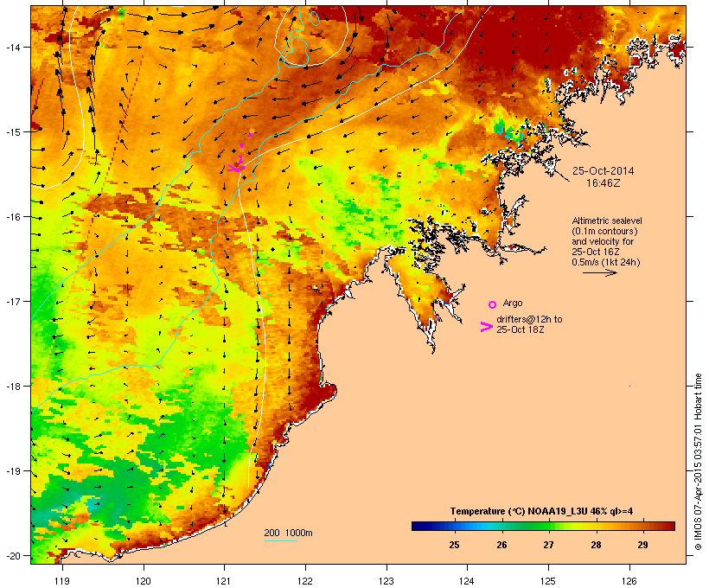
Task: Click the longitude label 126
Action: [629, 581]
